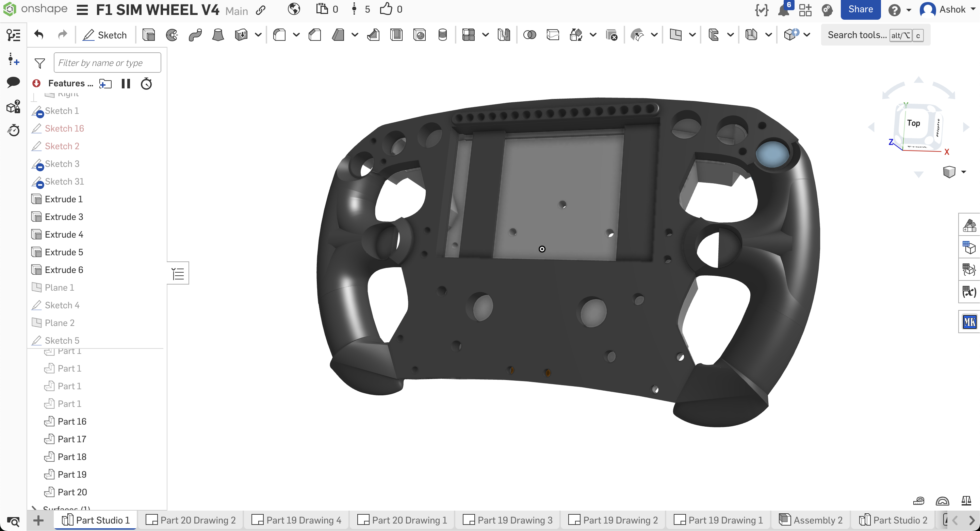Select the Extrude tool in toolbar

(x=148, y=35)
